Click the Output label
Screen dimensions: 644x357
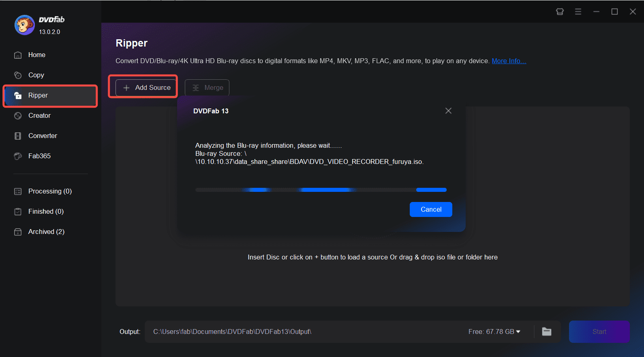click(x=130, y=332)
